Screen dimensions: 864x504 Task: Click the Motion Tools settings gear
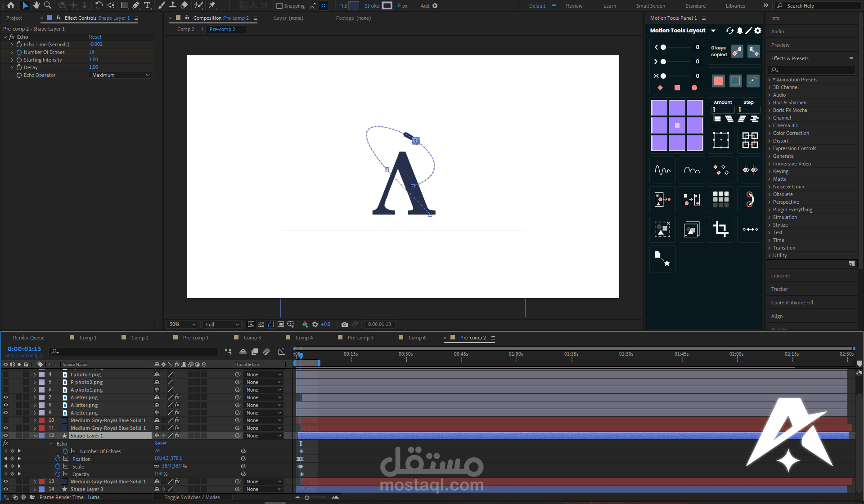point(758,31)
